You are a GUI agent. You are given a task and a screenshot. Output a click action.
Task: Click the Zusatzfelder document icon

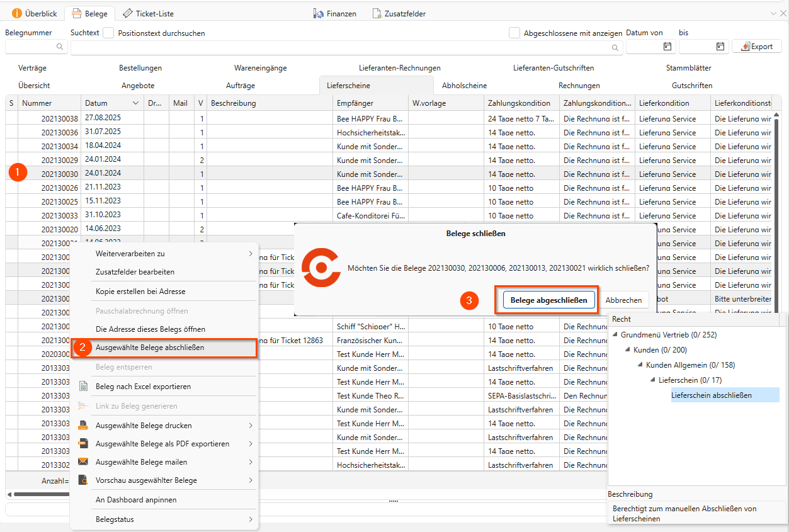point(377,13)
